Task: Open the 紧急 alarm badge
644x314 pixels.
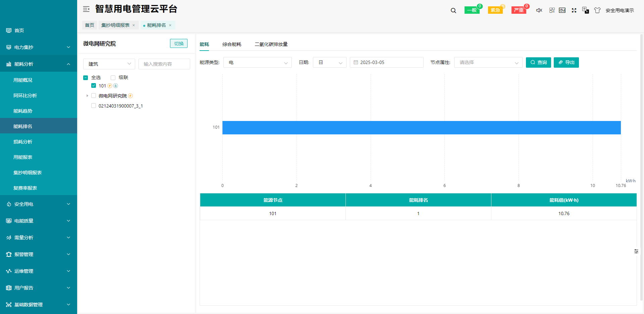Action: (495, 10)
